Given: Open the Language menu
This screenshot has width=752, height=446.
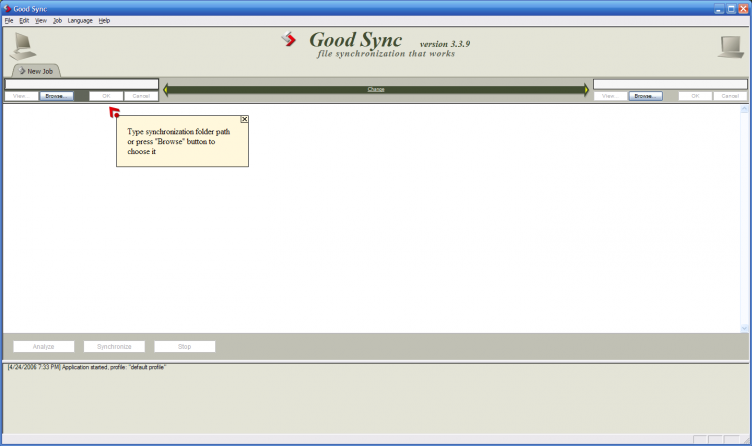Looking at the screenshot, I should point(80,20).
